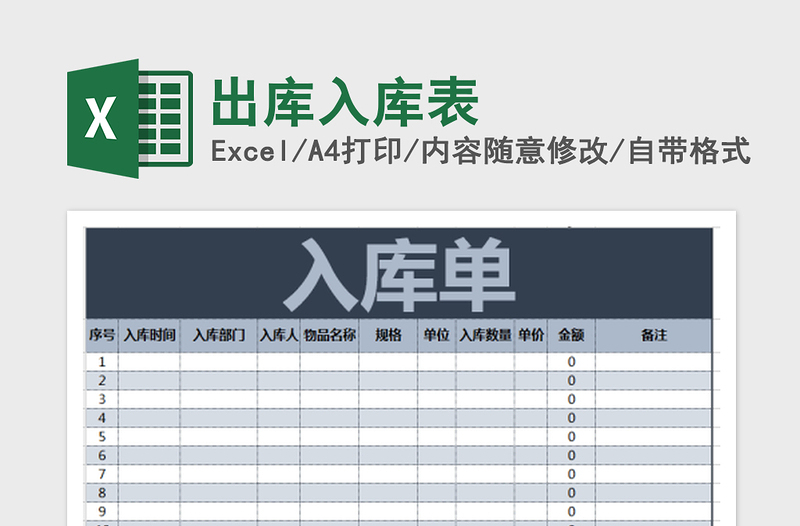Click the Excel/A4打印 subtitle line

[x=481, y=151]
